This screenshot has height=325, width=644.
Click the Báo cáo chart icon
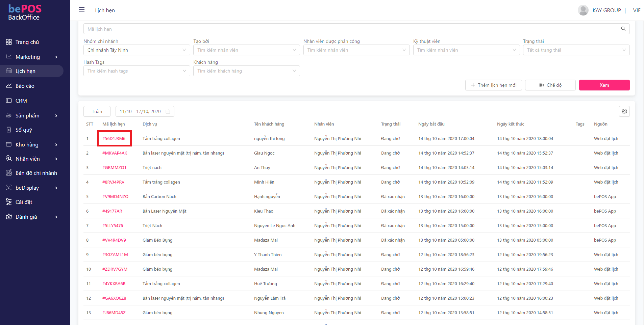(9, 86)
